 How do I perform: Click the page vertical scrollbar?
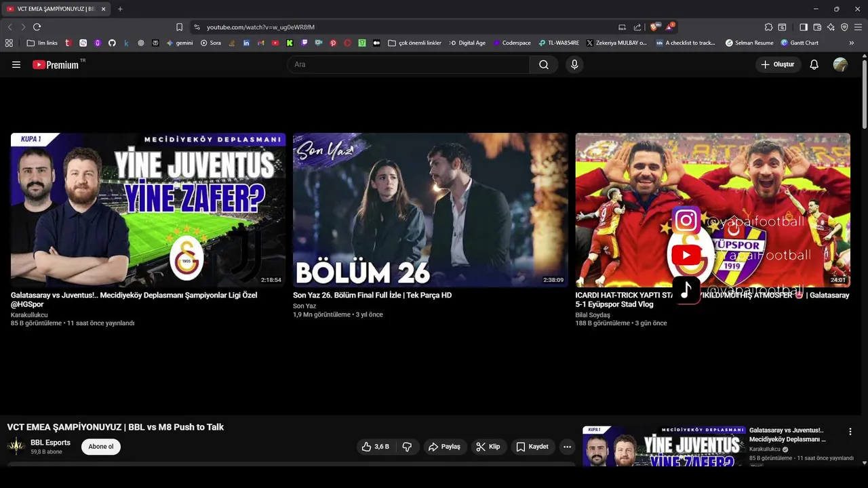[x=864, y=95]
